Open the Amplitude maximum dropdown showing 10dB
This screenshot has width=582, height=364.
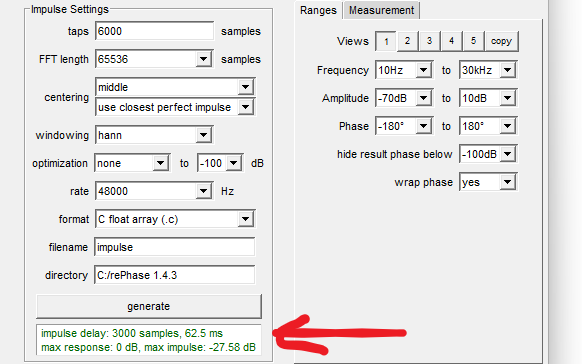coord(488,98)
